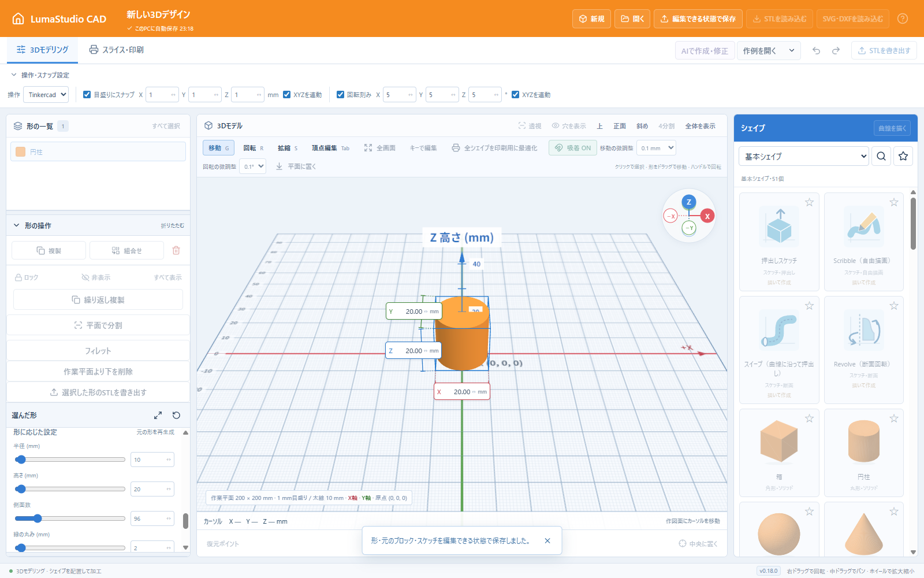Toggle XYZを連動 checkbox for rotation
The height and width of the screenshot is (578, 924).
pyautogui.click(x=515, y=95)
